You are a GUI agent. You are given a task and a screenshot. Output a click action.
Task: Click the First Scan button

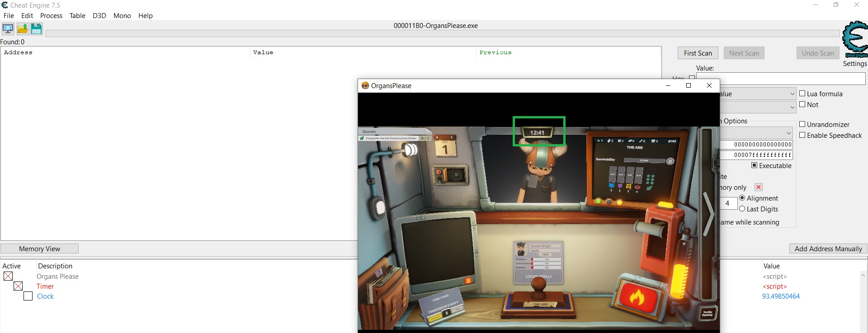[x=698, y=53]
